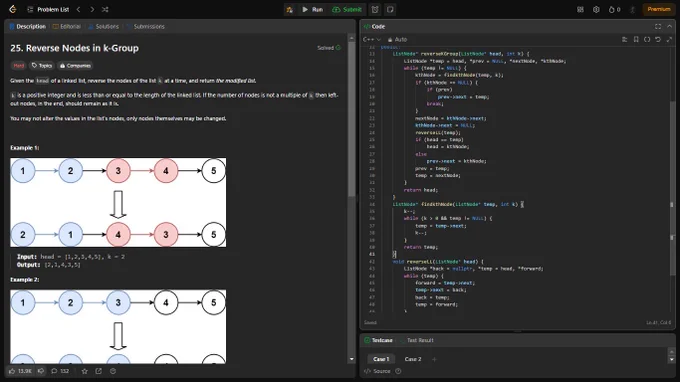This screenshot has height=382, width=680.
Task: Switch to the Submissions tab
Action: point(145,26)
